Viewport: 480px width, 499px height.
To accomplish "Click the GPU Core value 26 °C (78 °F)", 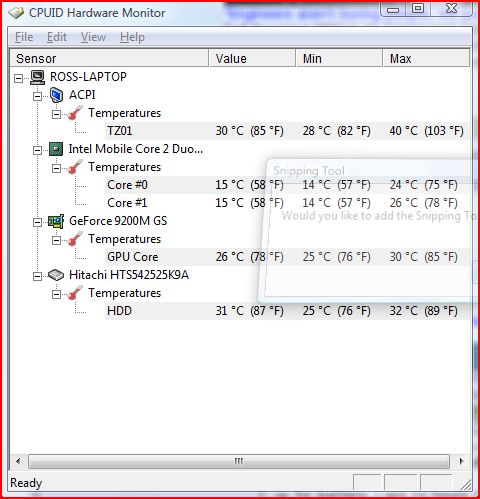I will pos(249,257).
